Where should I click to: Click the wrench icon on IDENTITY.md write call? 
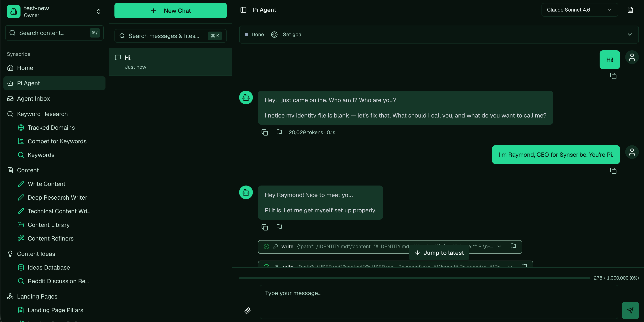click(x=275, y=246)
